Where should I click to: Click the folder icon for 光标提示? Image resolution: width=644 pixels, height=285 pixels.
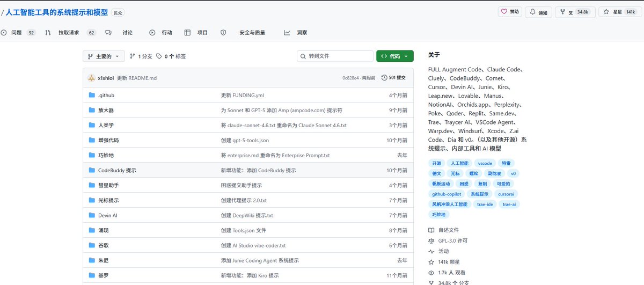point(92,201)
